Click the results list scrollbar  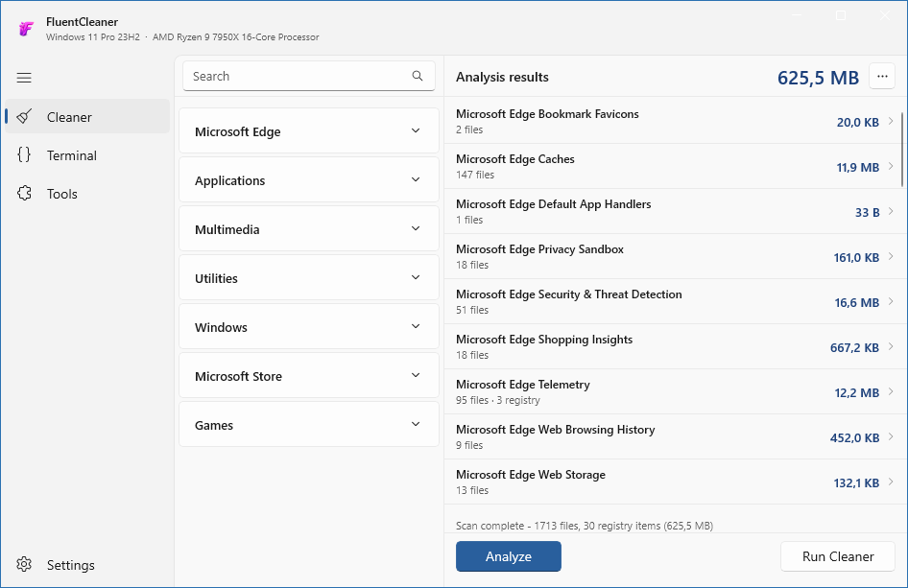[902, 150]
